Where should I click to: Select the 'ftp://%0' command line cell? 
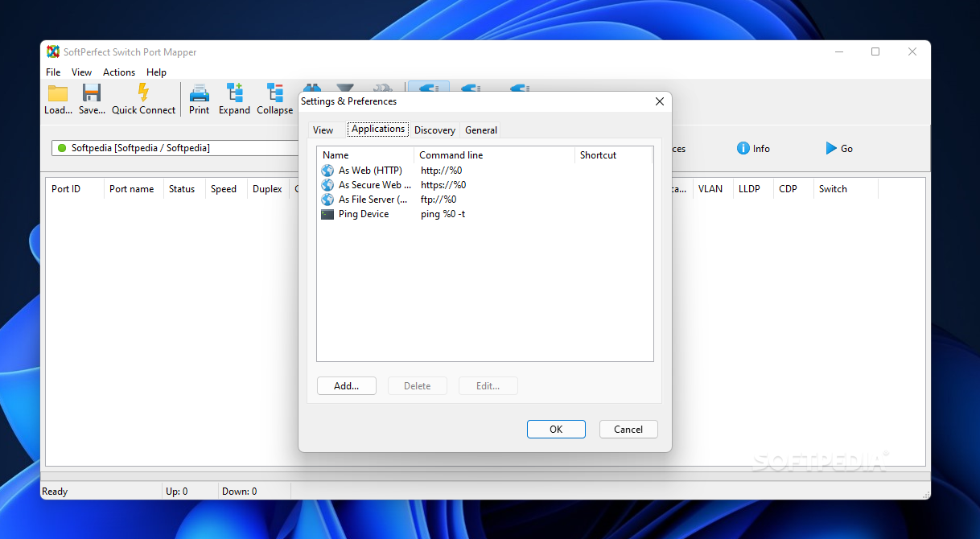439,200
